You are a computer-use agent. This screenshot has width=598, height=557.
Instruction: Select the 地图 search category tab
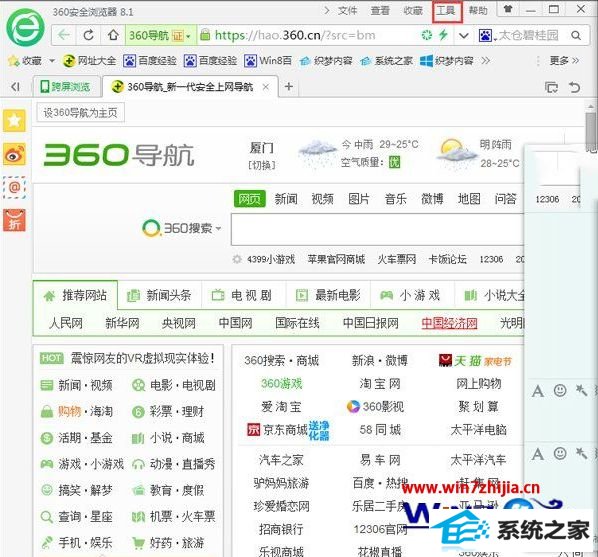[x=469, y=199]
